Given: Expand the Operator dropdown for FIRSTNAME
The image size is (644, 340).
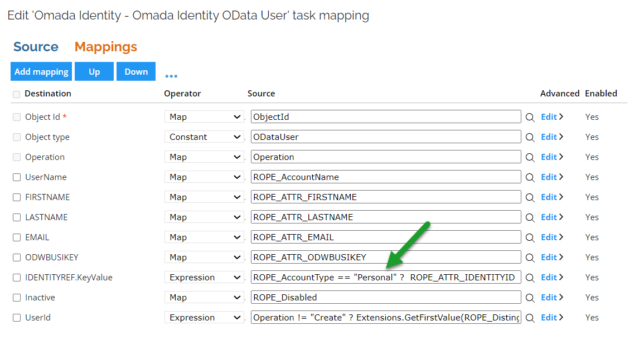Looking at the screenshot, I should (204, 197).
